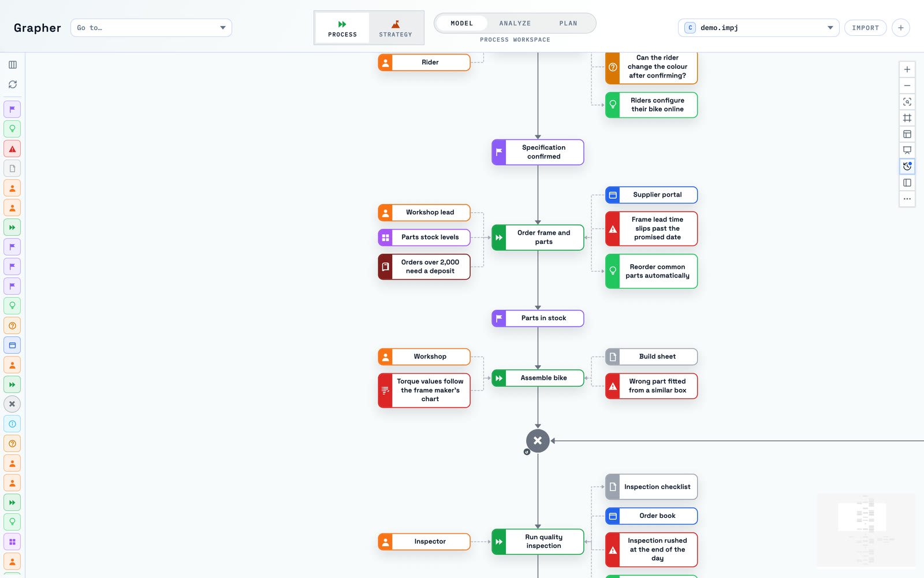This screenshot has width=924, height=578.
Task: Select the red warning icon in left sidebar
Action: tap(12, 149)
